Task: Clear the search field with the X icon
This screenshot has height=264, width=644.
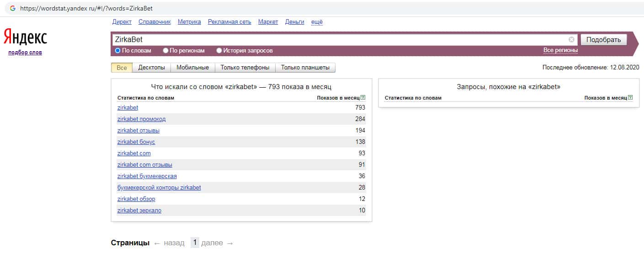Action: [x=571, y=40]
